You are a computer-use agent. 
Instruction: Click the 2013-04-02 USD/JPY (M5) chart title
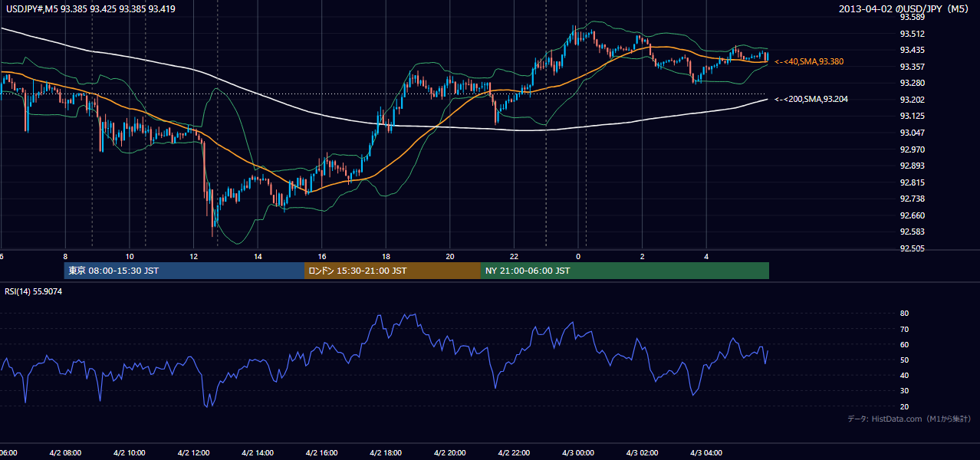coord(905,9)
